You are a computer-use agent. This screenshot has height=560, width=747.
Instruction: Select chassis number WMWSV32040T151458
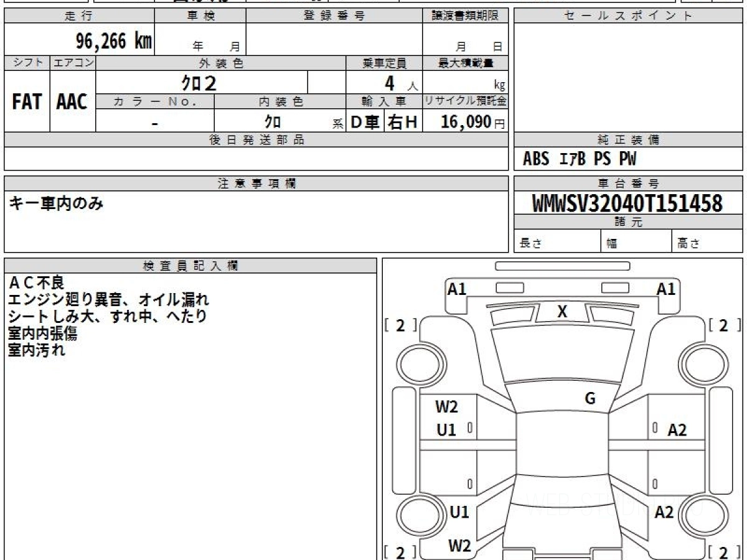coord(627,203)
